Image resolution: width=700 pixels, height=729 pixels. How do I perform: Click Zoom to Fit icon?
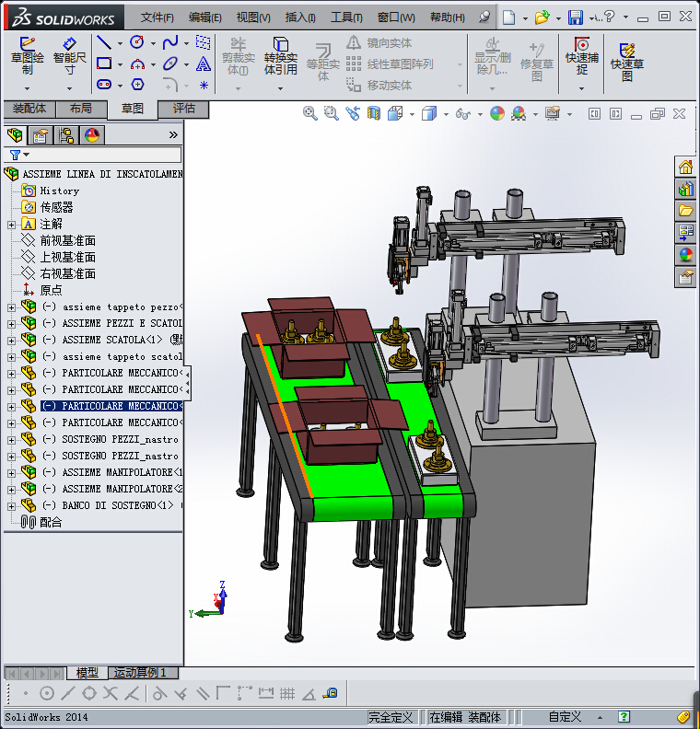309,113
